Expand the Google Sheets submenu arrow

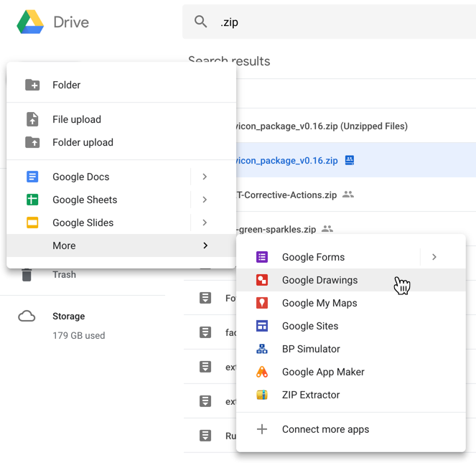pyautogui.click(x=205, y=200)
